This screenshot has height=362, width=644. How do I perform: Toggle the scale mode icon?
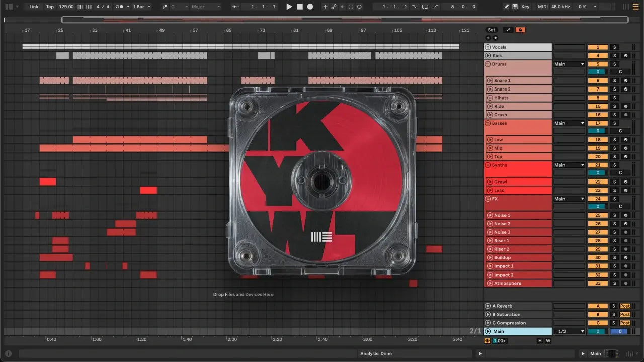click(x=165, y=7)
